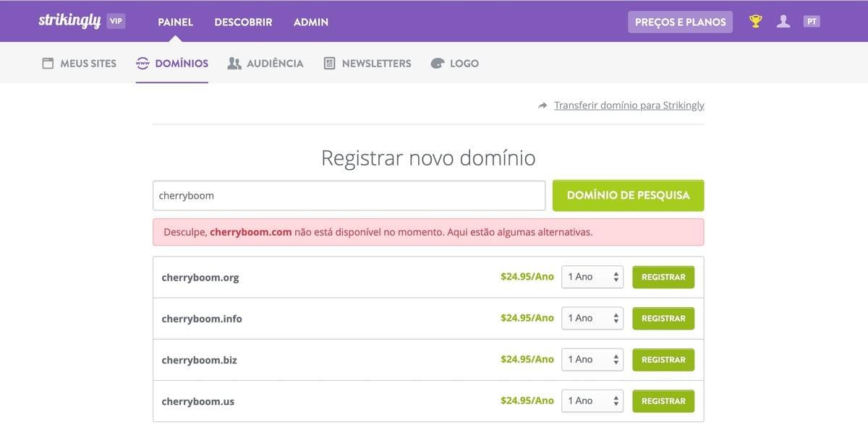
Task: Register the cherryboom.us domain
Action: [x=663, y=400]
